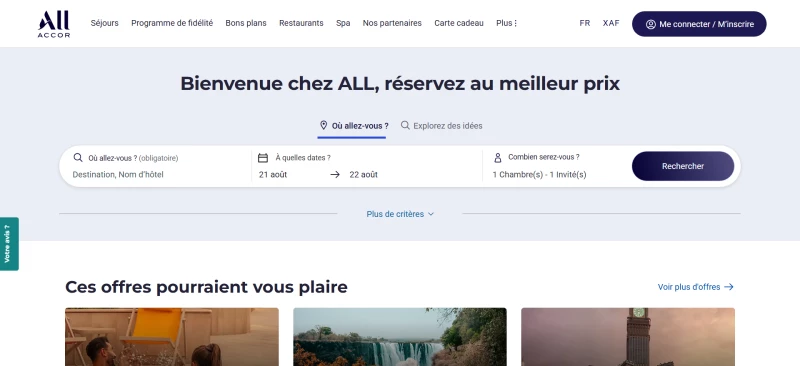This screenshot has width=800, height=366.
Task: Click the search magnifier icon in destination field
Action: click(78, 158)
